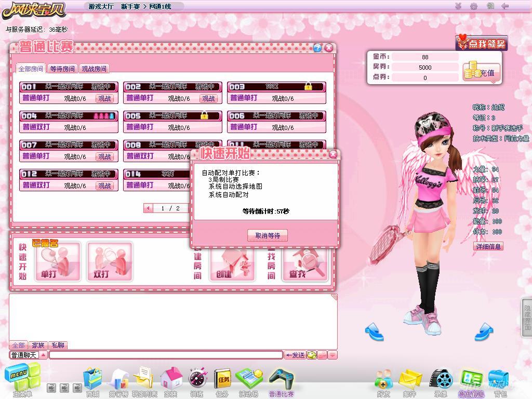Click the minus button next to emoticon

point(322,355)
